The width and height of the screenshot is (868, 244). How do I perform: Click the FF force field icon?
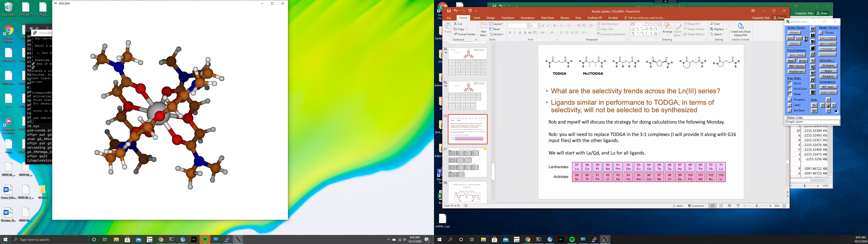[x=813, y=29]
